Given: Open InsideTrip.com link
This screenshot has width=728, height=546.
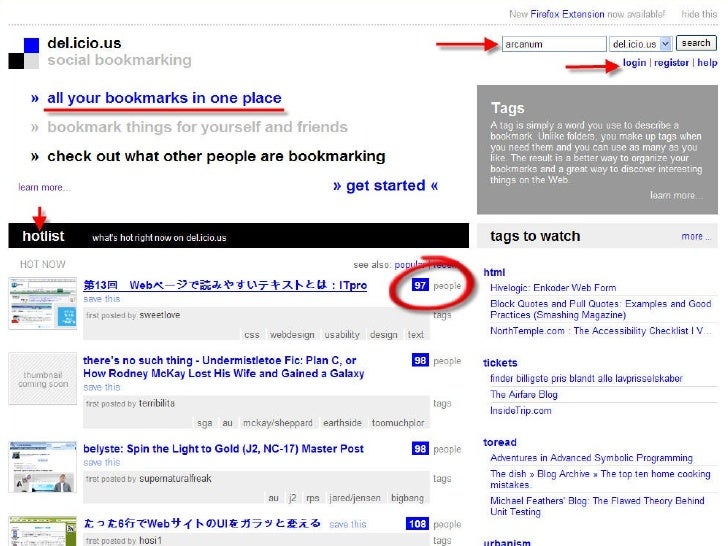Looking at the screenshot, I should [521, 411].
